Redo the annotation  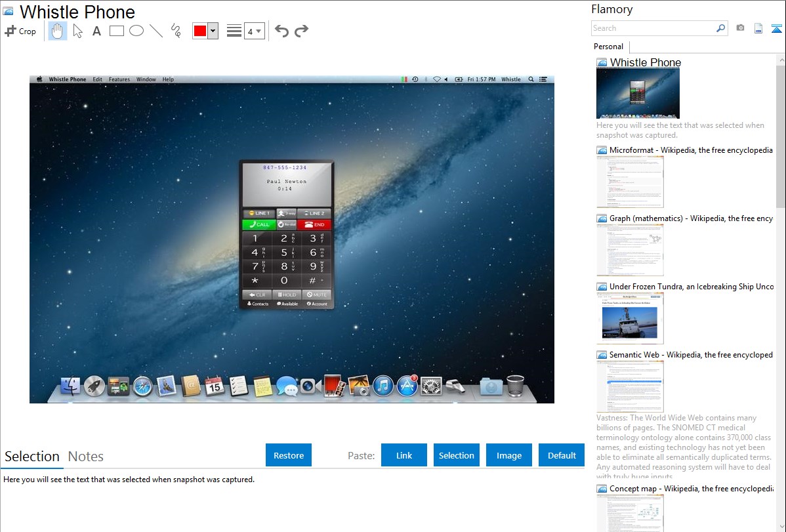pos(301,31)
